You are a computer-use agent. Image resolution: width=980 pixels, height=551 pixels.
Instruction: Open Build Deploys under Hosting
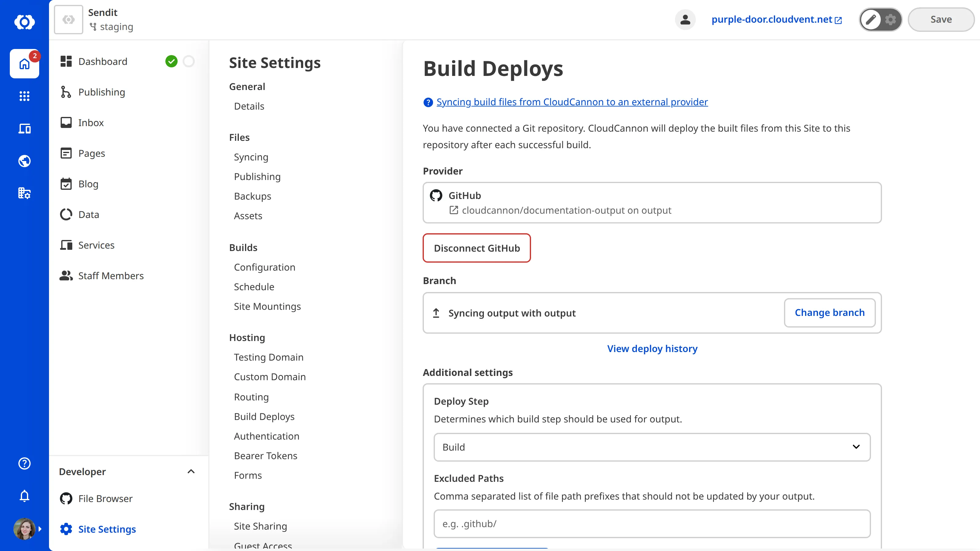[264, 416]
